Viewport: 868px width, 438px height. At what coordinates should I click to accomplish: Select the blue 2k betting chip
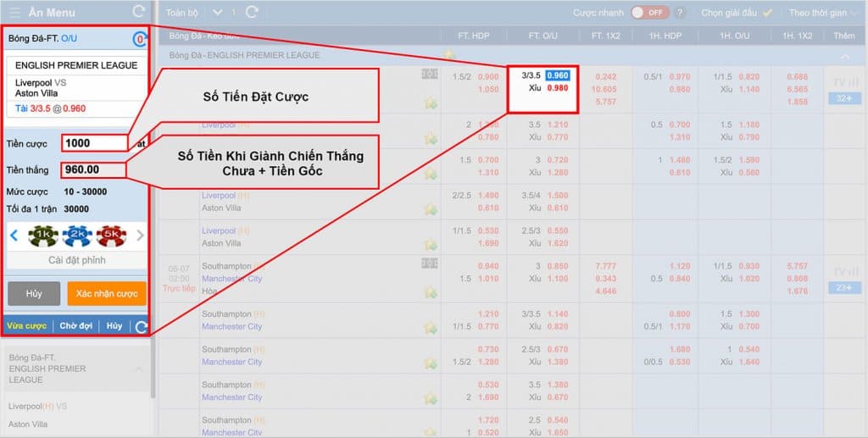(x=76, y=236)
